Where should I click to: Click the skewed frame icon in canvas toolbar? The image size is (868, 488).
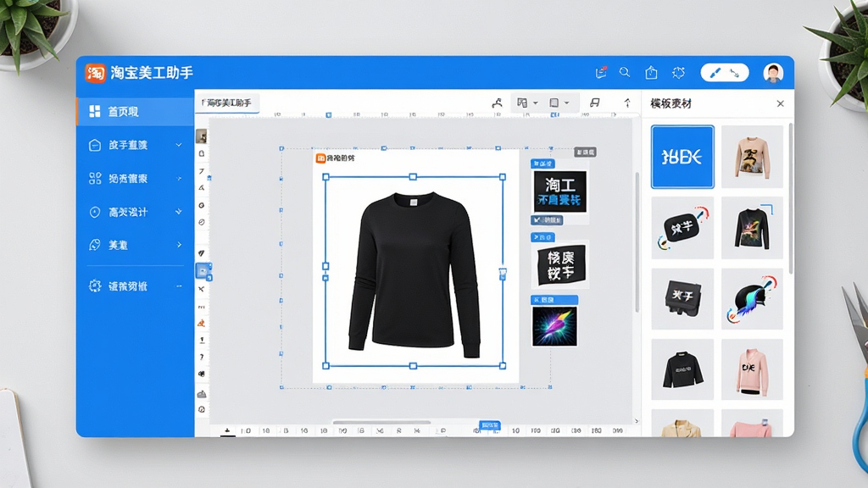coord(594,103)
